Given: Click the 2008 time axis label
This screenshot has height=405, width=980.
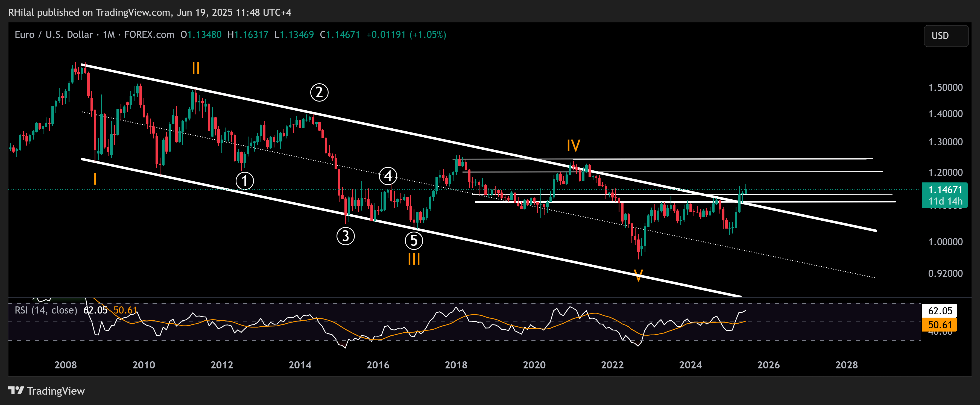Looking at the screenshot, I should [x=65, y=365].
